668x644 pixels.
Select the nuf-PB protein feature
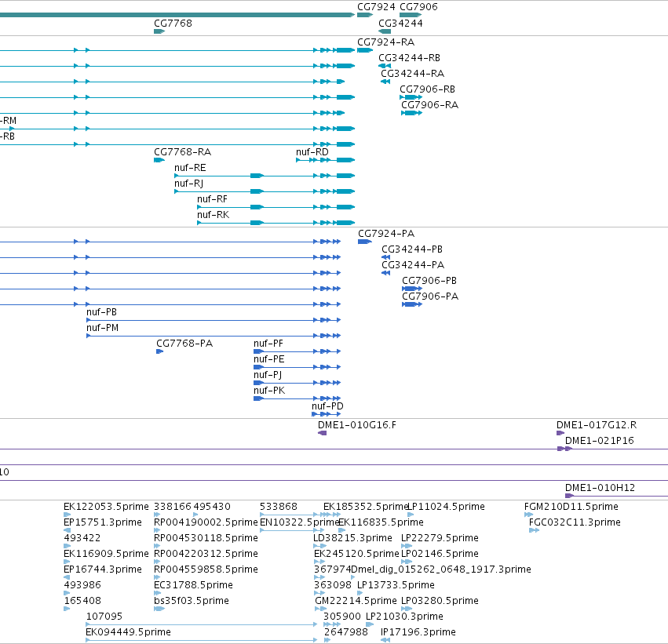[214, 320]
